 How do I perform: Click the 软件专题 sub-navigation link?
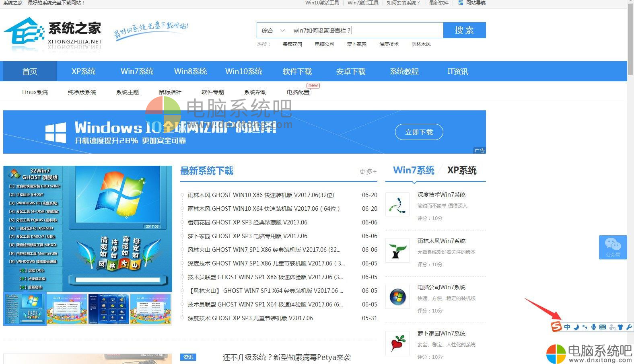pyautogui.click(x=213, y=92)
